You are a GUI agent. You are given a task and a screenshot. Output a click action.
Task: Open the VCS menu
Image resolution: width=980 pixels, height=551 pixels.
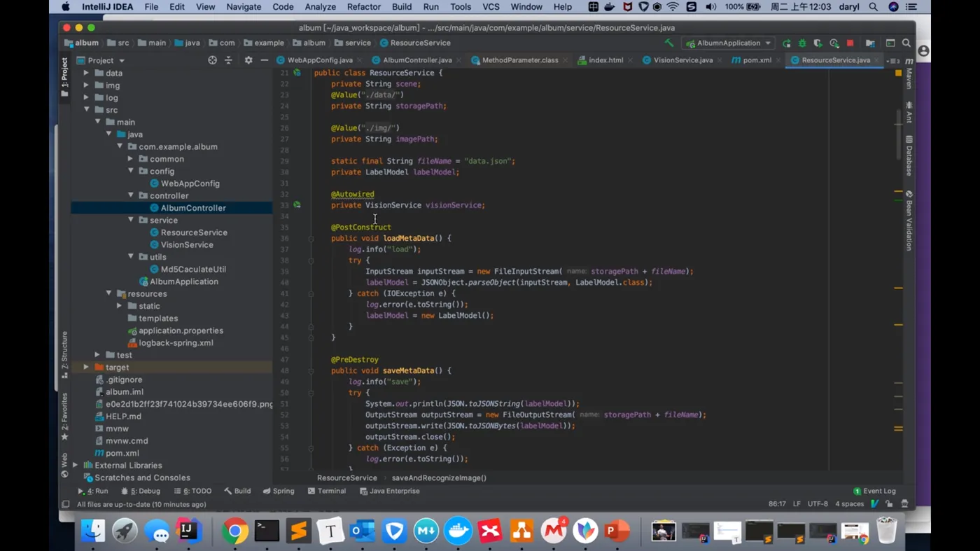[491, 7]
